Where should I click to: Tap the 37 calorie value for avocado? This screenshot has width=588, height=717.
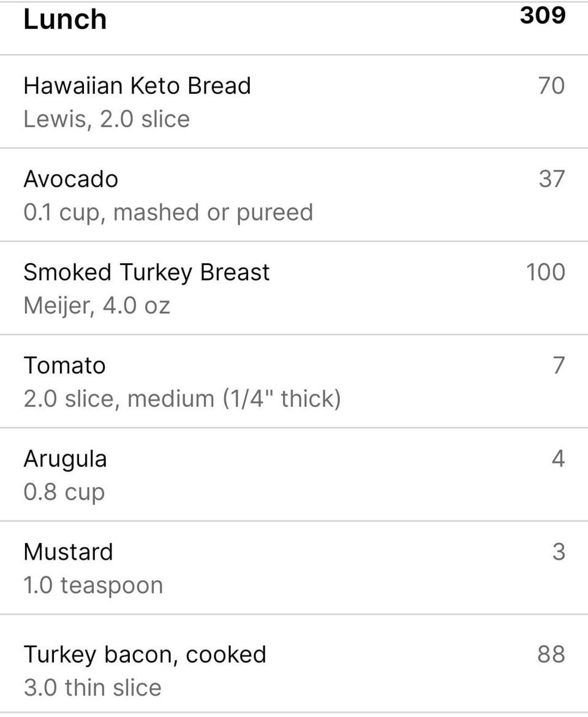[x=552, y=179]
